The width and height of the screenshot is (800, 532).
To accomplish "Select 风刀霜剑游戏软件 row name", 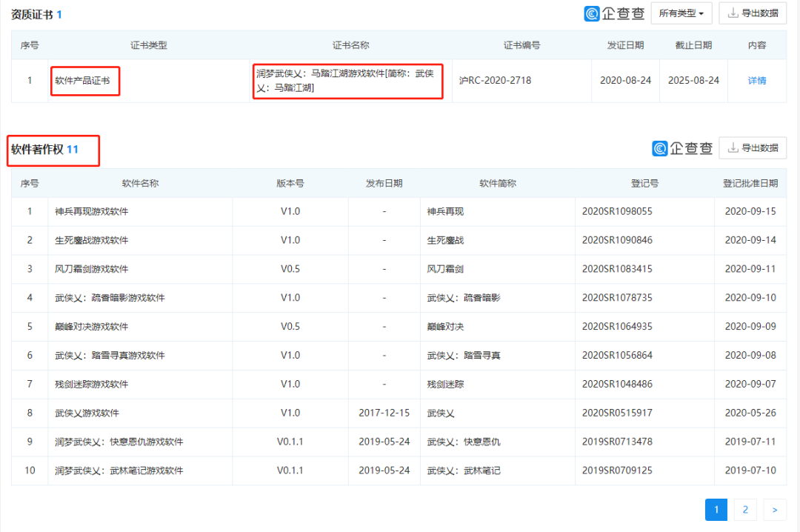I will point(91,269).
